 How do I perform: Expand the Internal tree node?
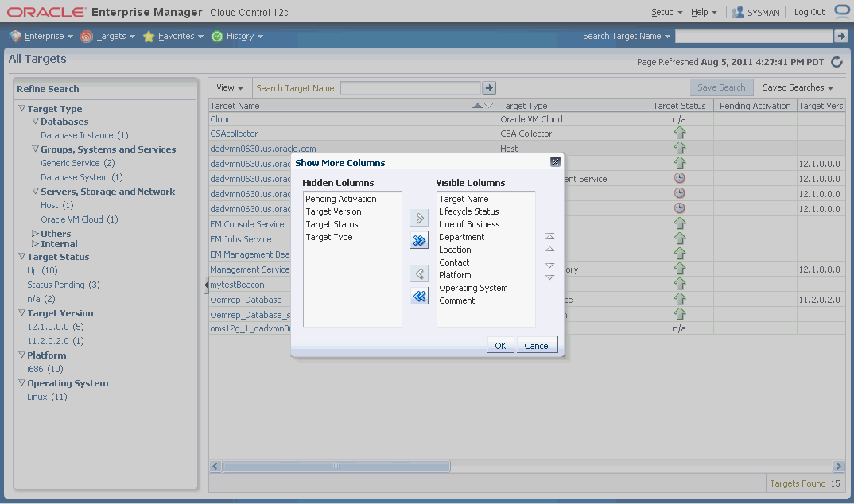tap(36, 244)
